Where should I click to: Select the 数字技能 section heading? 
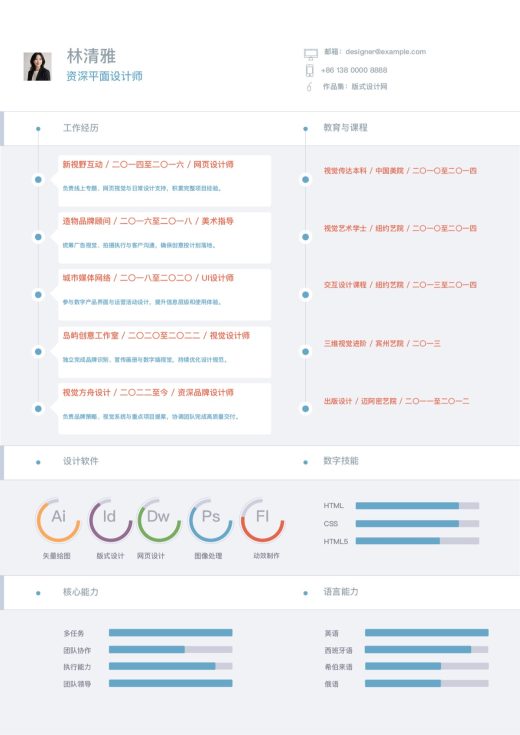pos(341,461)
